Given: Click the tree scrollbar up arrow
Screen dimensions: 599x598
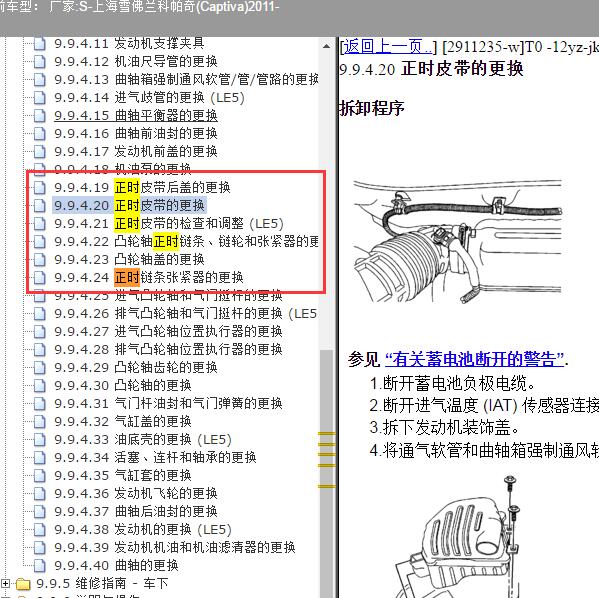Looking at the screenshot, I should coord(327,46).
